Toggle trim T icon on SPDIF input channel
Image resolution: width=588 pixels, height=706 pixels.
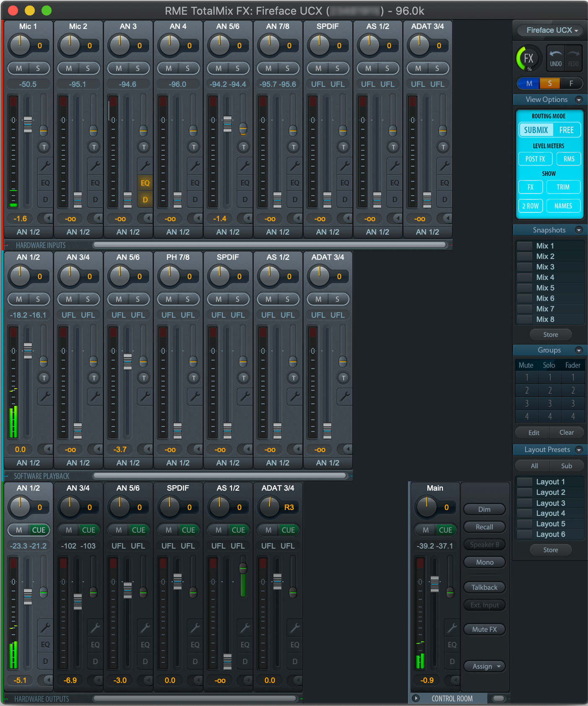tap(343, 147)
